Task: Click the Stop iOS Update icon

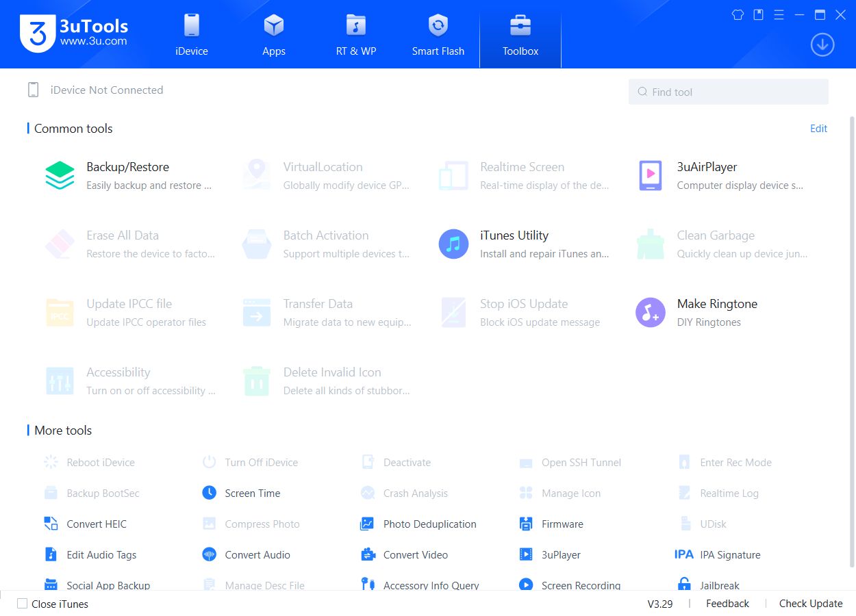Action: tap(453, 313)
